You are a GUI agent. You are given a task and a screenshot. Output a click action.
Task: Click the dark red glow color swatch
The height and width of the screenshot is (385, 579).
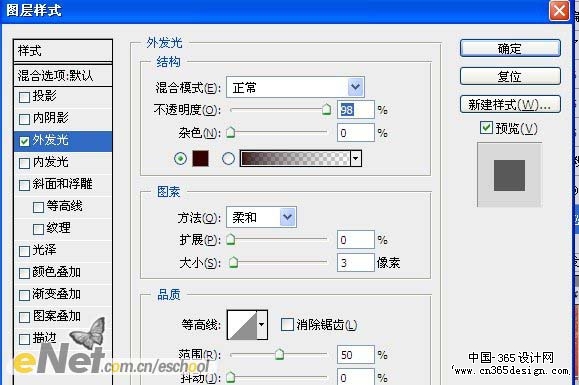coord(201,158)
